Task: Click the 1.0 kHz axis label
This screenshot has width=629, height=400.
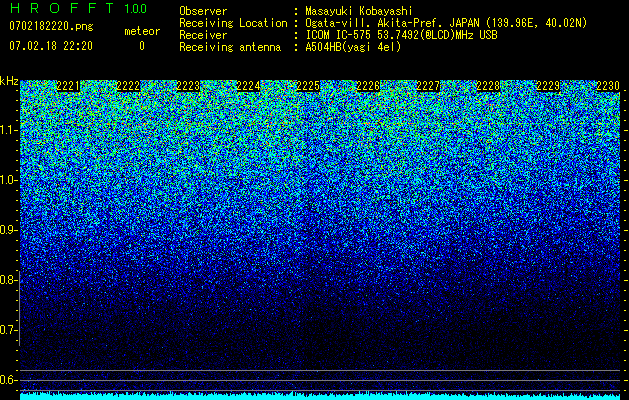Action: click(x=8, y=180)
